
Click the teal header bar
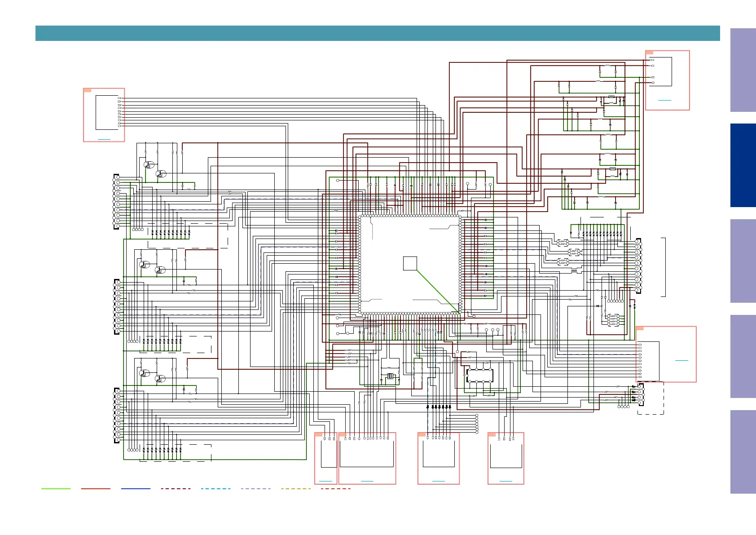[378, 33]
